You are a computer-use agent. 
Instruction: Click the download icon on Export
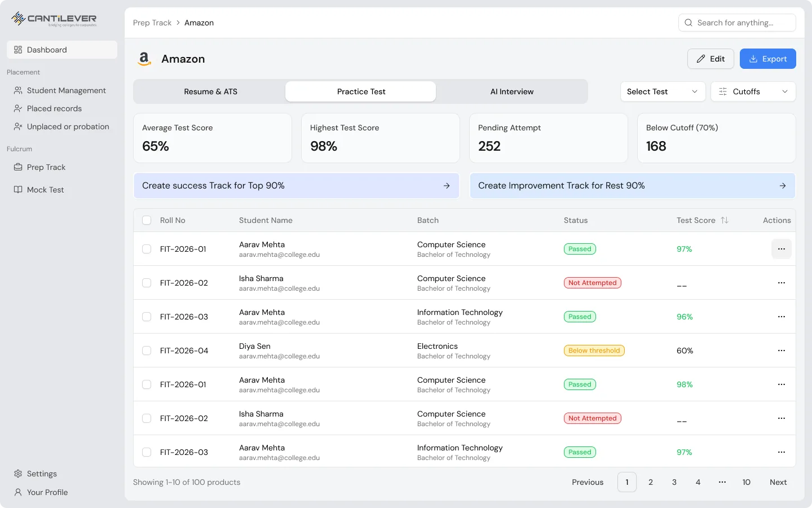753,59
